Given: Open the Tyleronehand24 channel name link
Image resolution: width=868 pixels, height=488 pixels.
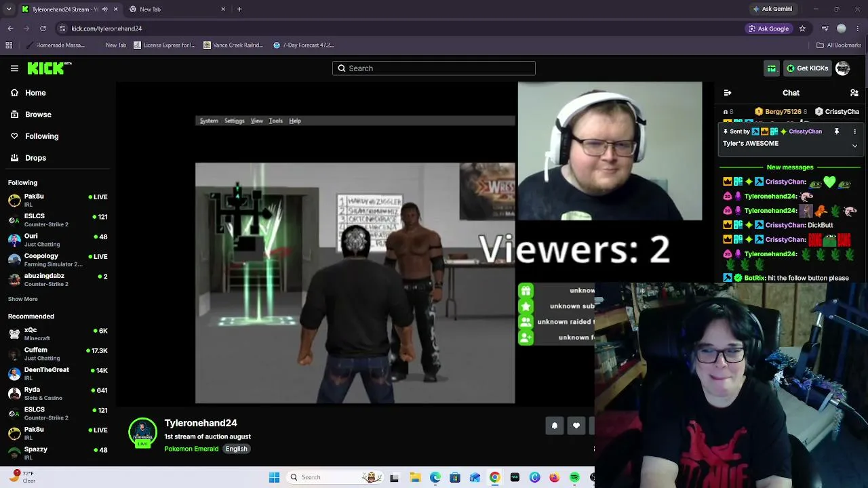Looking at the screenshot, I should pyautogui.click(x=201, y=423).
